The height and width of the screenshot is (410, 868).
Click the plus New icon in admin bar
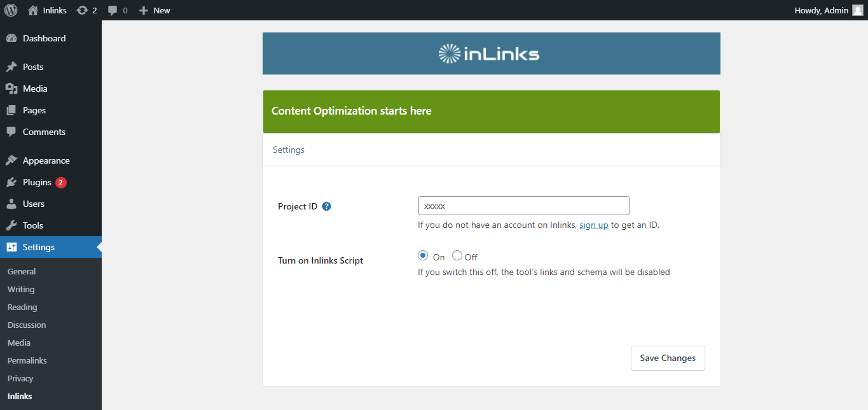point(144,10)
